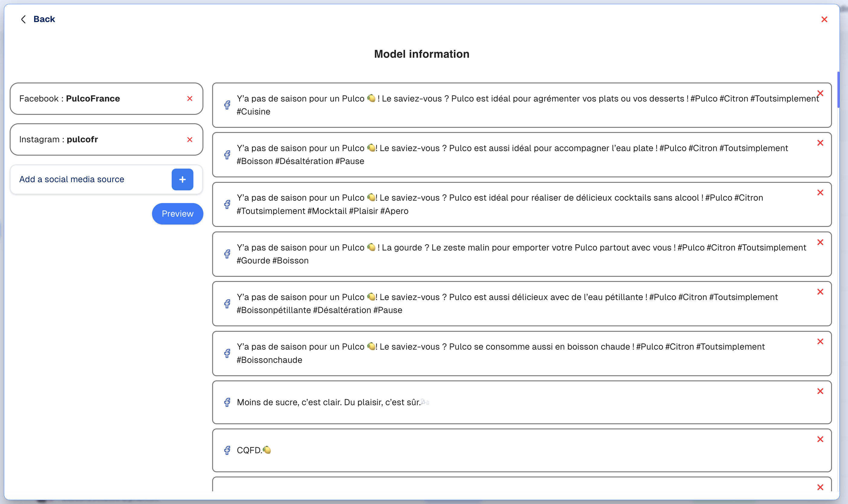The width and height of the screenshot is (848, 504).
Task: Click post text ending with #Cuisine
Action: click(x=528, y=105)
